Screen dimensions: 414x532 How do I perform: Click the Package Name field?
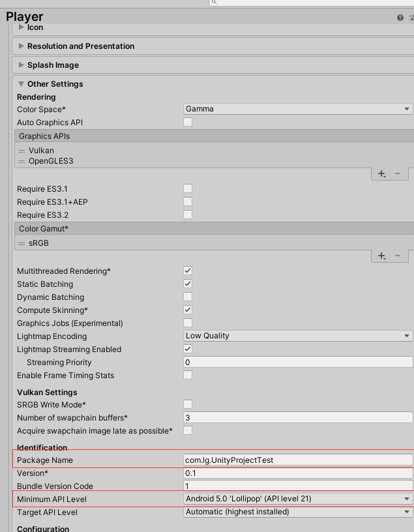(x=298, y=460)
